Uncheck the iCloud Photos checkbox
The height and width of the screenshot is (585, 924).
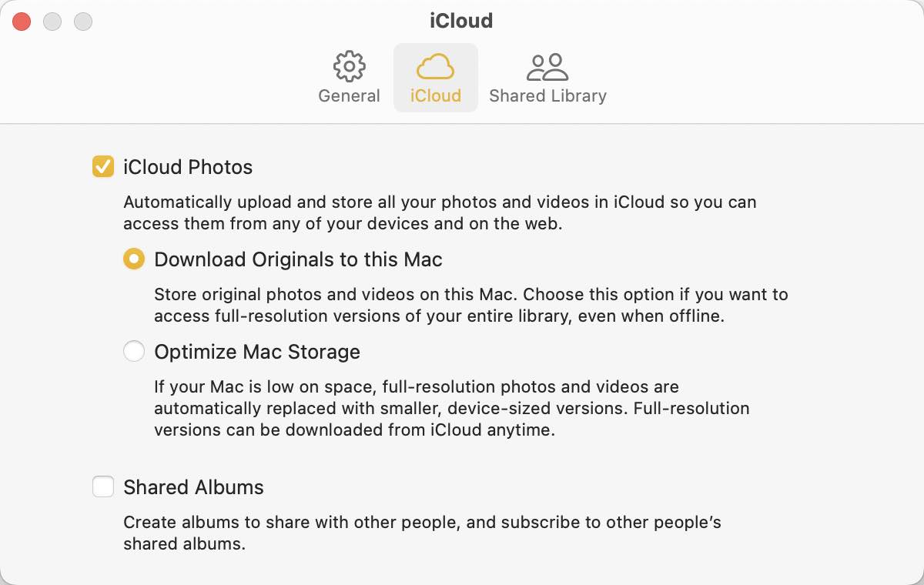[x=102, y=166]
